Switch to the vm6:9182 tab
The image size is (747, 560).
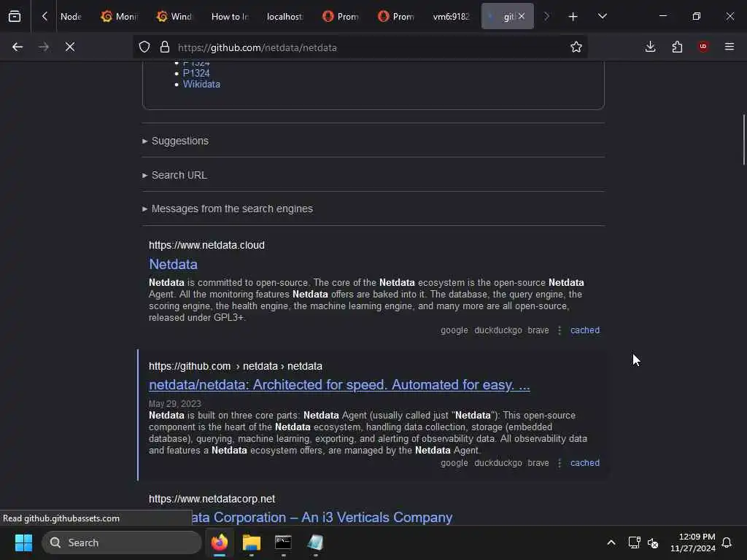coord(451,16)
